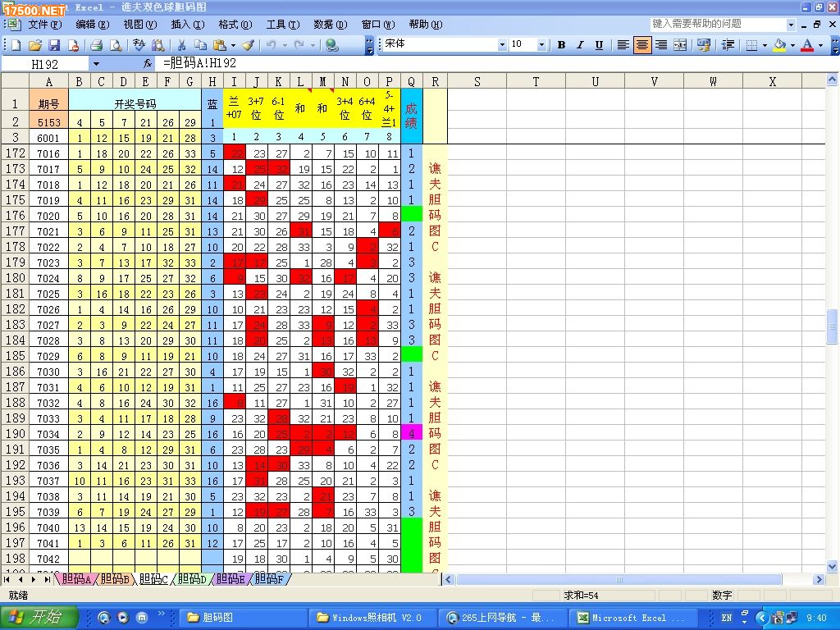Click the Windows 开始 start button
Viewport: 840px width, 630px height.
click(39, 617)
